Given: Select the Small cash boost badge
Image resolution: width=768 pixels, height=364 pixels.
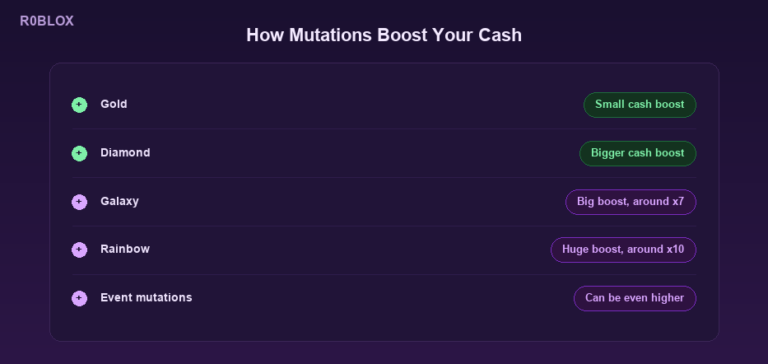Looking at the screenshot, I should [x=640, y=105].
